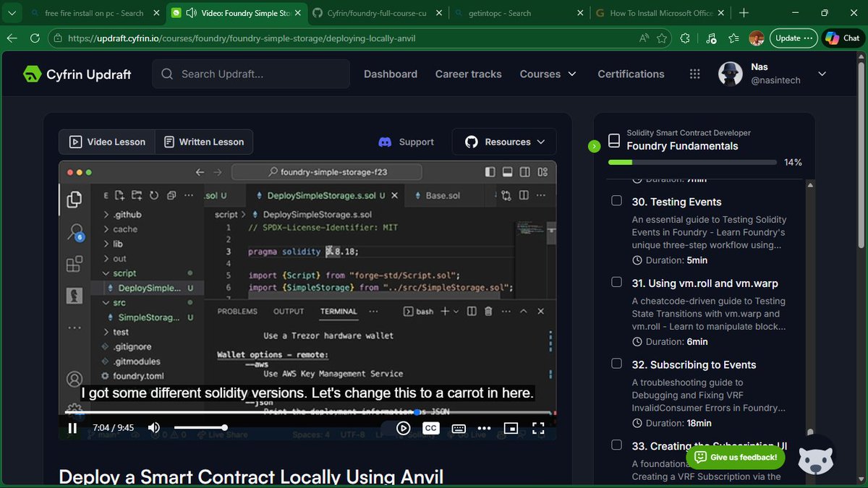Mark 31. Using vm.roll and vm.warp complete

616,282
